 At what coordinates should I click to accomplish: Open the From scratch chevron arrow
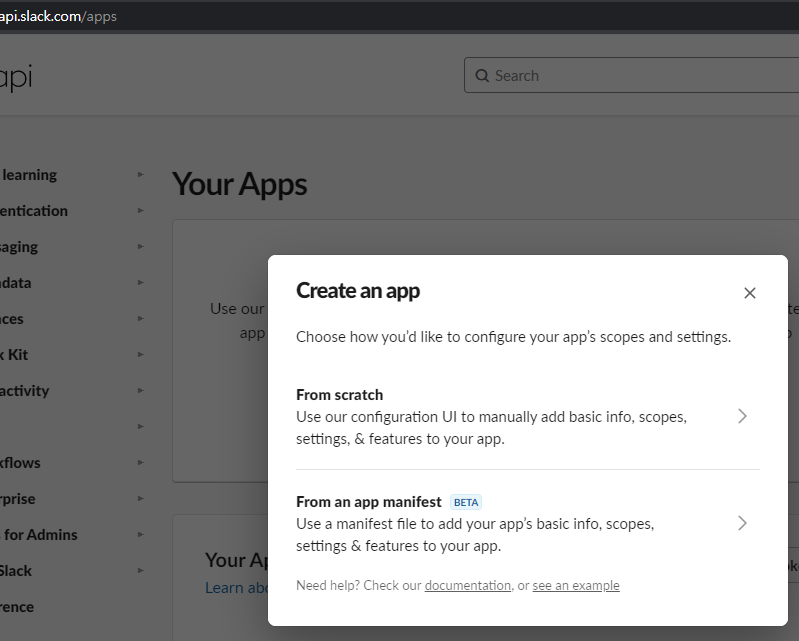click(x=742, y=416)
